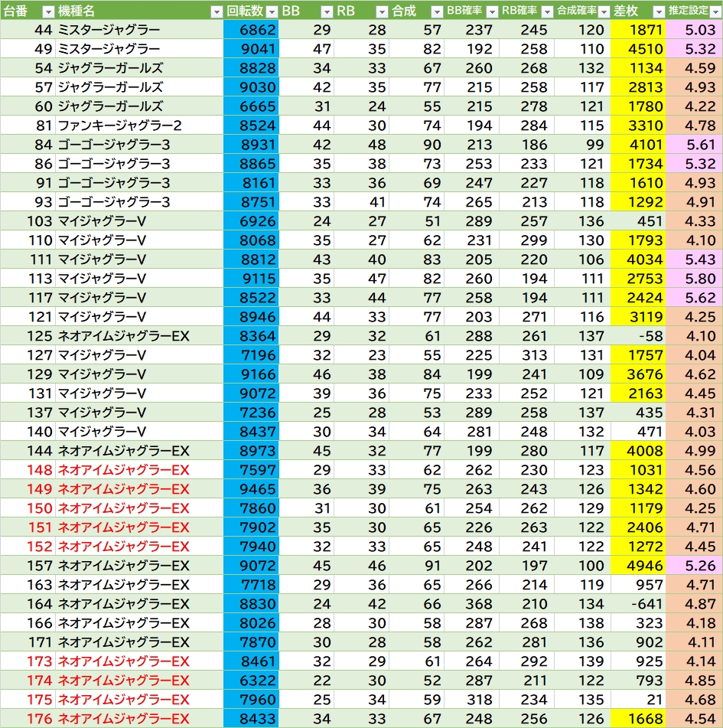Select red machine number 148 cell

click(x=28, y=470)
